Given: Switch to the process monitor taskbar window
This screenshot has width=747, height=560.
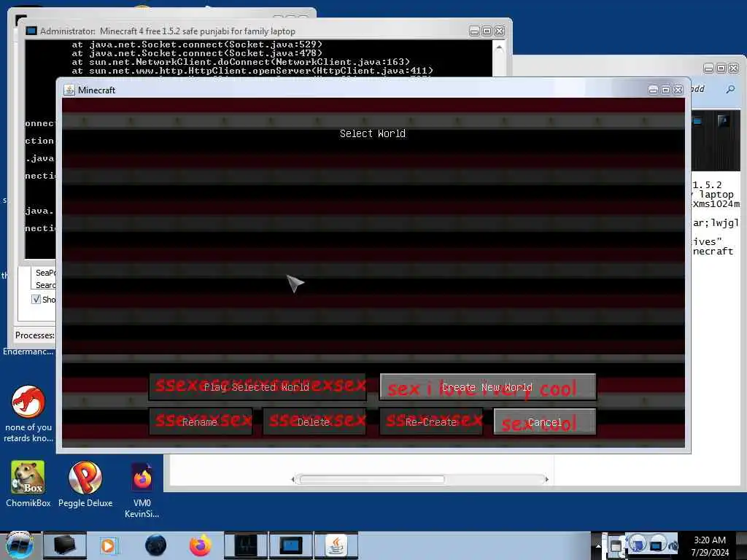Looking at the screenshot, I should click(x=245, y=545).
